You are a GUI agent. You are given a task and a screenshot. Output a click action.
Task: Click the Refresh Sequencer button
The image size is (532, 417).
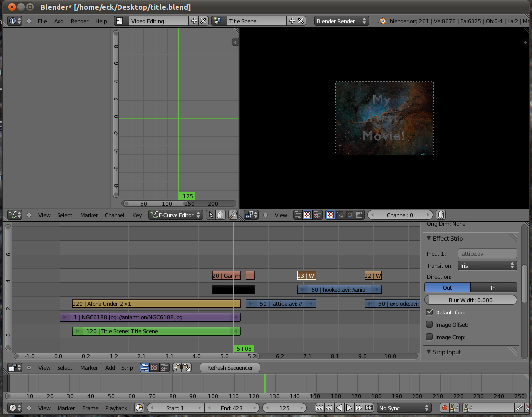230,368
